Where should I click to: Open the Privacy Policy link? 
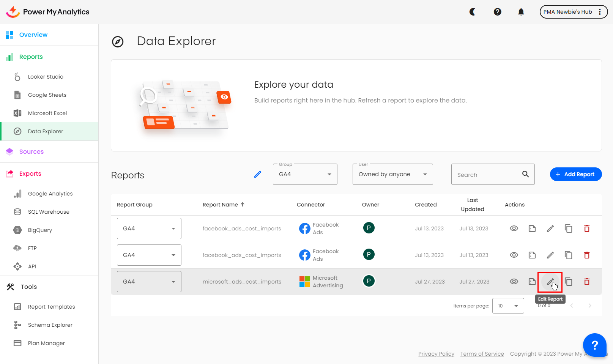coord(436,354)
